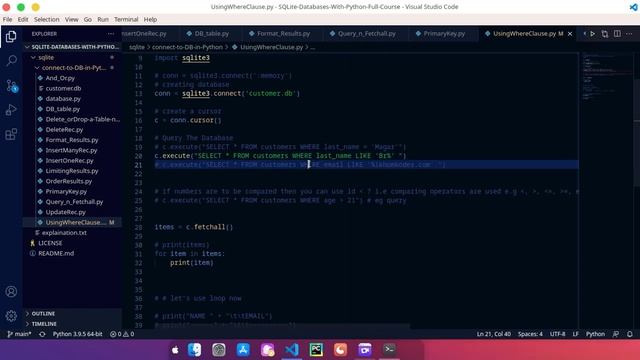This screenshot has width=640, height=360.
Task: Open the File menu
Action: tap(7, 19)
